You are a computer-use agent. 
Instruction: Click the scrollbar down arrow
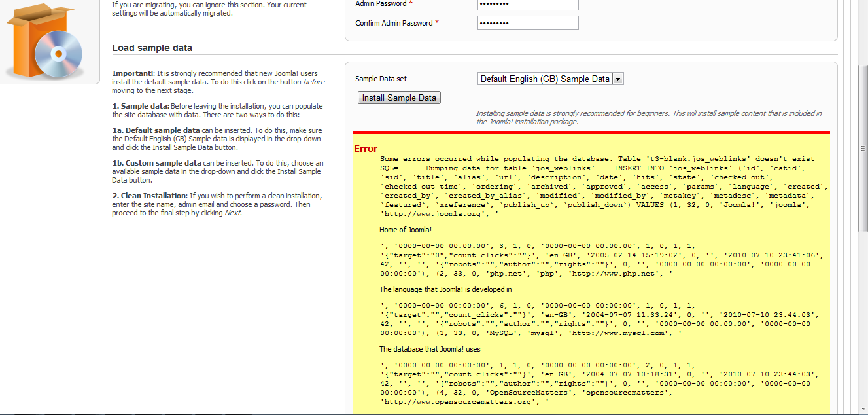click(x=862, y=409)
